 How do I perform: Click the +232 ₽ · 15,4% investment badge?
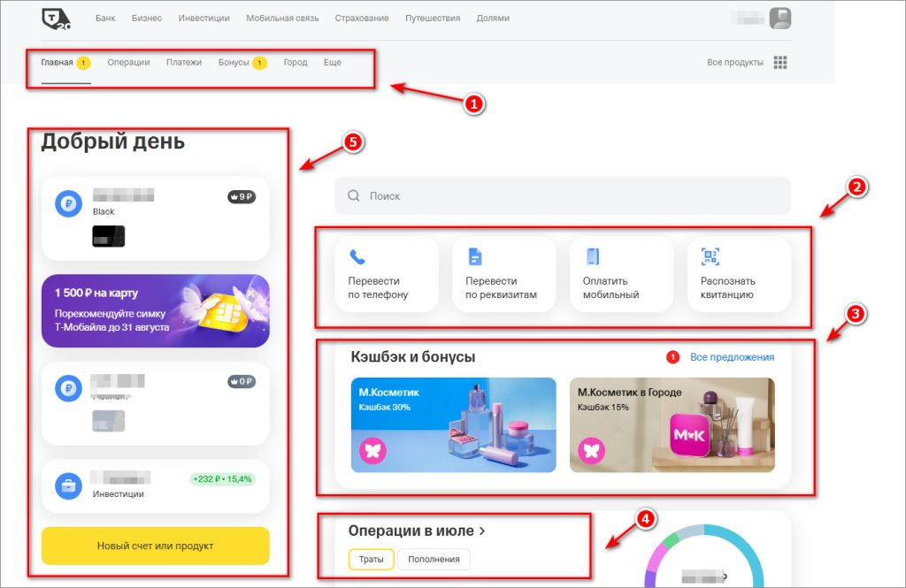tap(222, 479)
